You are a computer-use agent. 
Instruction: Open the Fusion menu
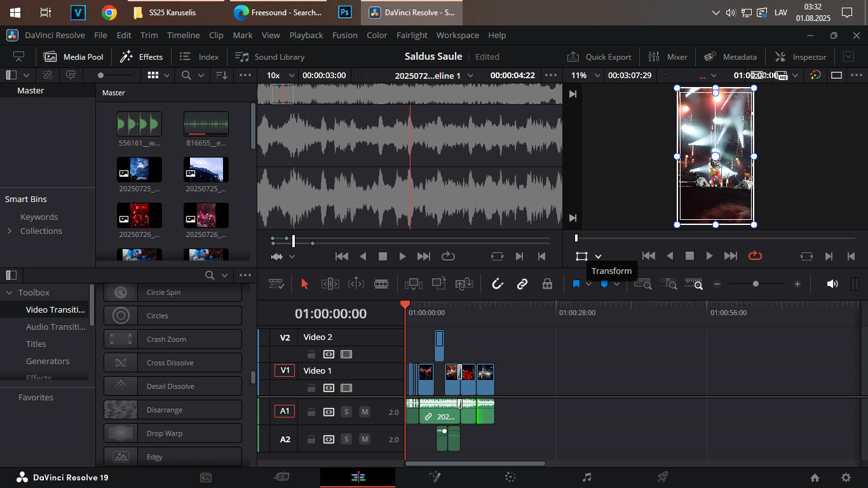pos(344,35)
